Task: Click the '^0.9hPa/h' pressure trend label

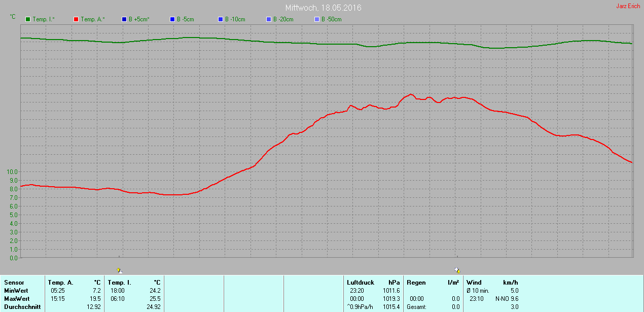Action: click(x=360, y=307)
